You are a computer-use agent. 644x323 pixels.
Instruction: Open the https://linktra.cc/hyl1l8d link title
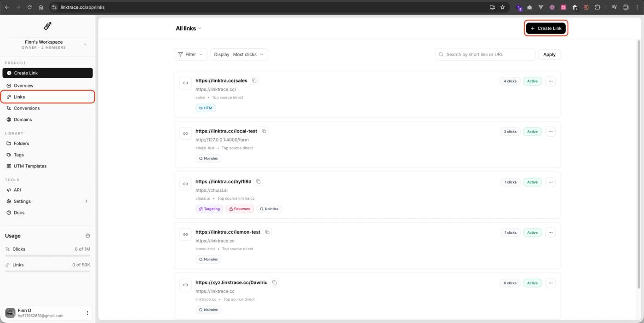(x=224, y=181)
